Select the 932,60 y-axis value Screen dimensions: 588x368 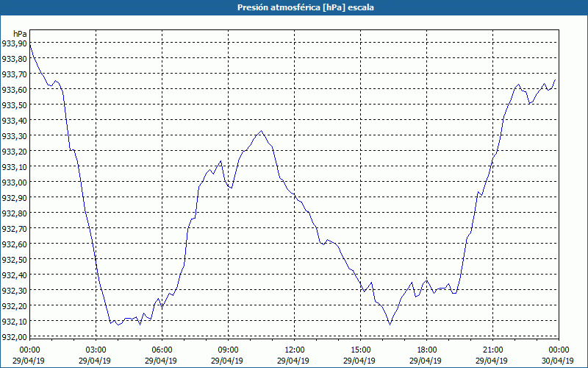tap(14, 244)
